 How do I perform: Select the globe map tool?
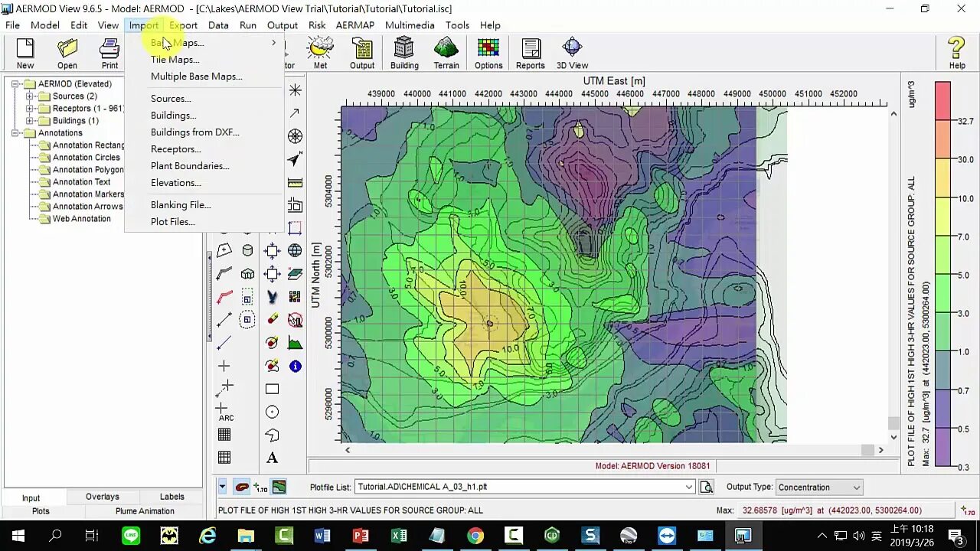295,251
